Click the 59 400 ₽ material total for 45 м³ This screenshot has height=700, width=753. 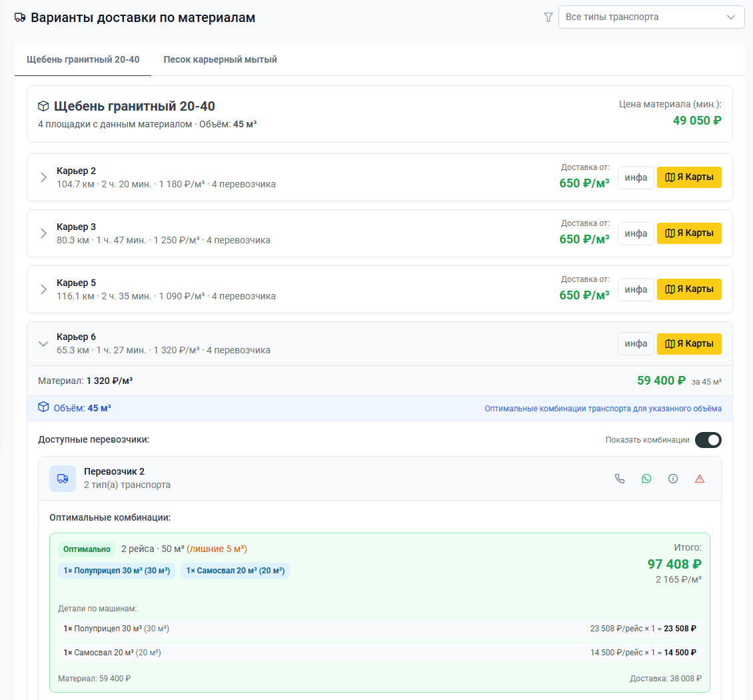[x=661, y=381]
